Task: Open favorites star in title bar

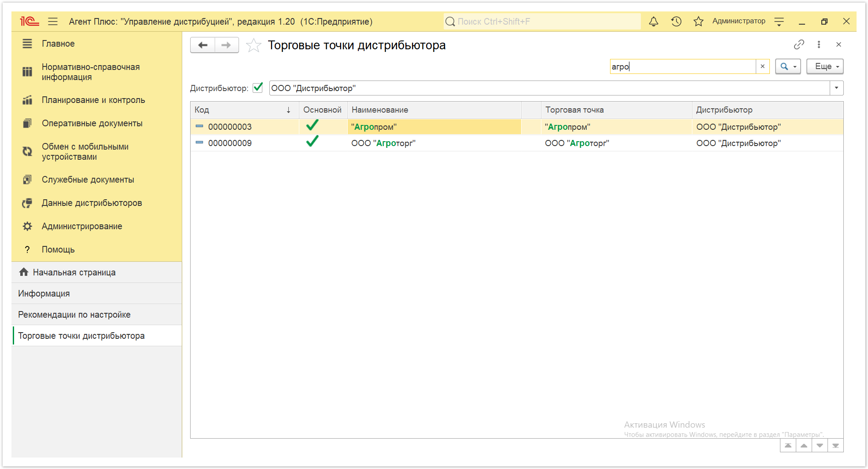Action: [x=698, y=21]
